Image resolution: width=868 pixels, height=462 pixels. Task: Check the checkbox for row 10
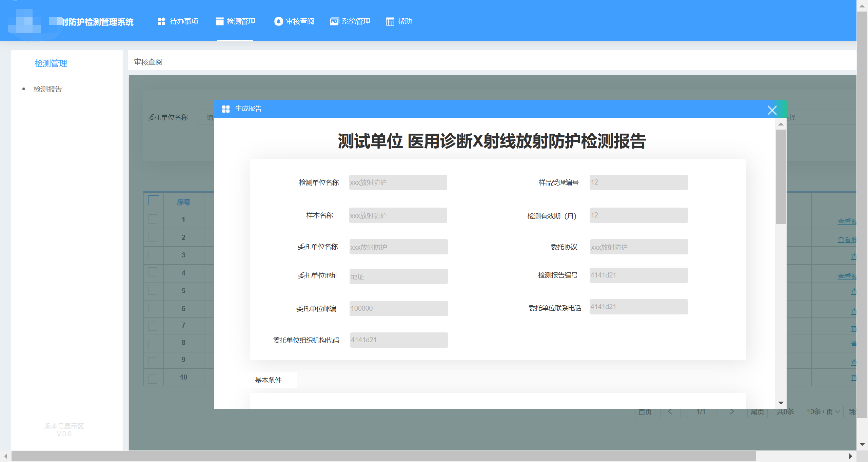point(153,379)
